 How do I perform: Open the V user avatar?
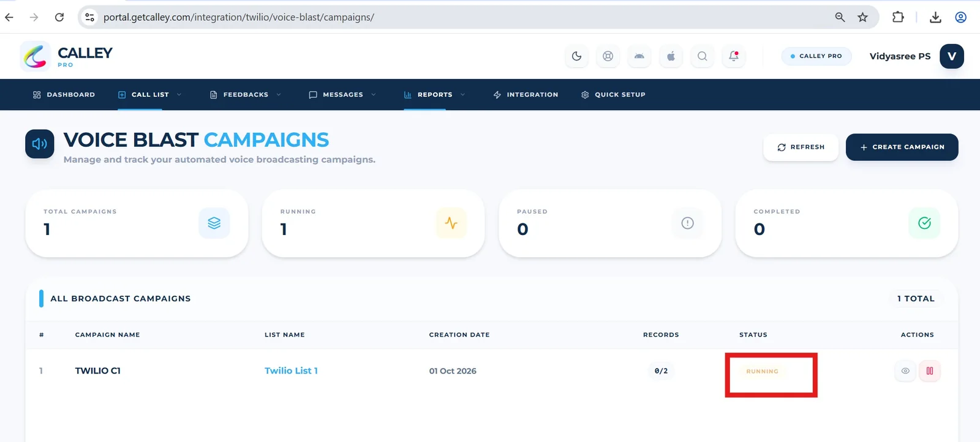click(x=952, y=56)
